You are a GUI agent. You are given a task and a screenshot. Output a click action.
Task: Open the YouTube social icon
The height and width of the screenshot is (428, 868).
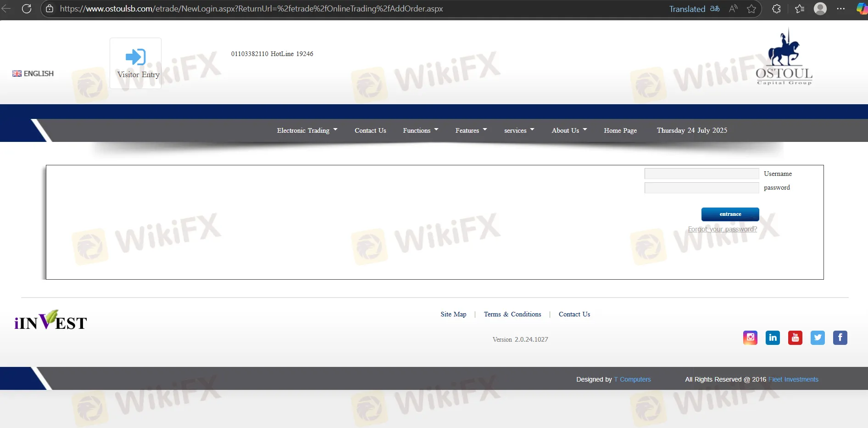click(x=795, y=338)
